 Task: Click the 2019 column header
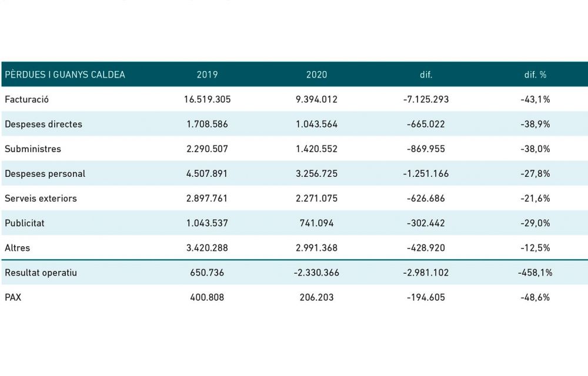click(207, 75)
